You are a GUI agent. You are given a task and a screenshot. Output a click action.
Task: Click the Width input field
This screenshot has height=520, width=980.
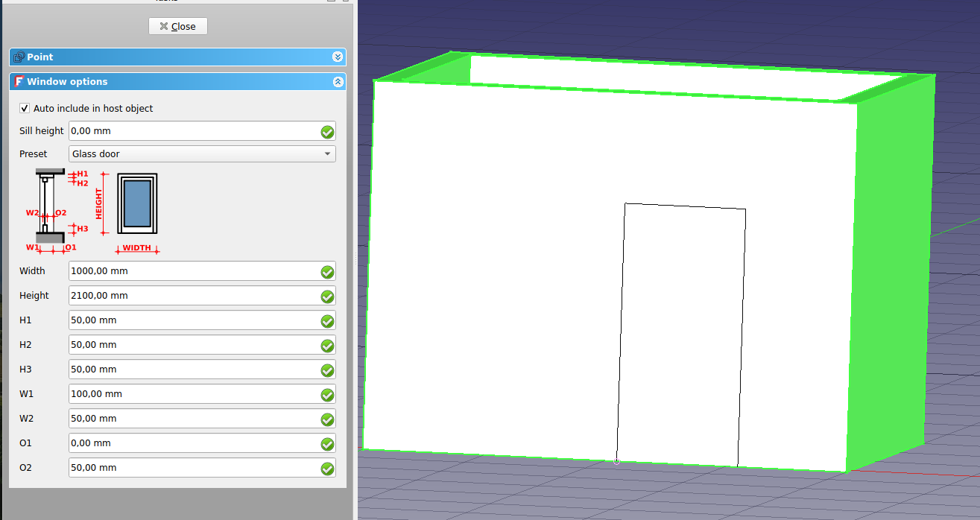coord(202,271)
